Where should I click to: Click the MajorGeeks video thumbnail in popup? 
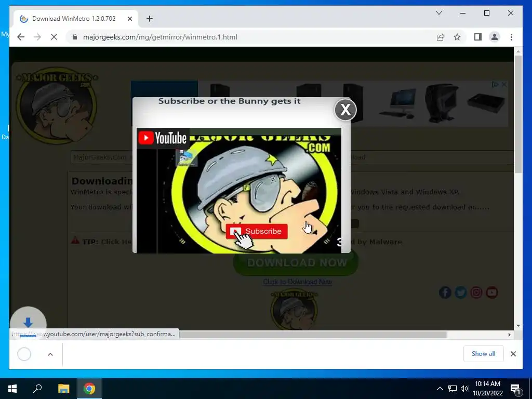239,190
